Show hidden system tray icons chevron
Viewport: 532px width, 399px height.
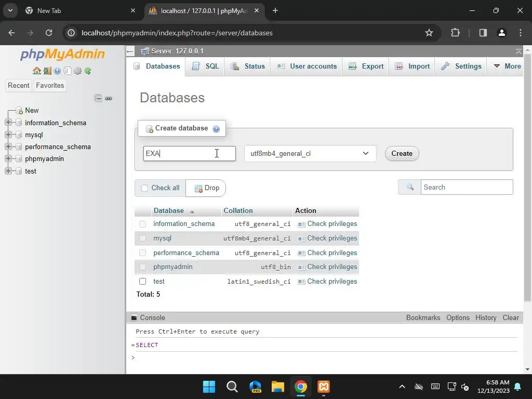[402, 387]
